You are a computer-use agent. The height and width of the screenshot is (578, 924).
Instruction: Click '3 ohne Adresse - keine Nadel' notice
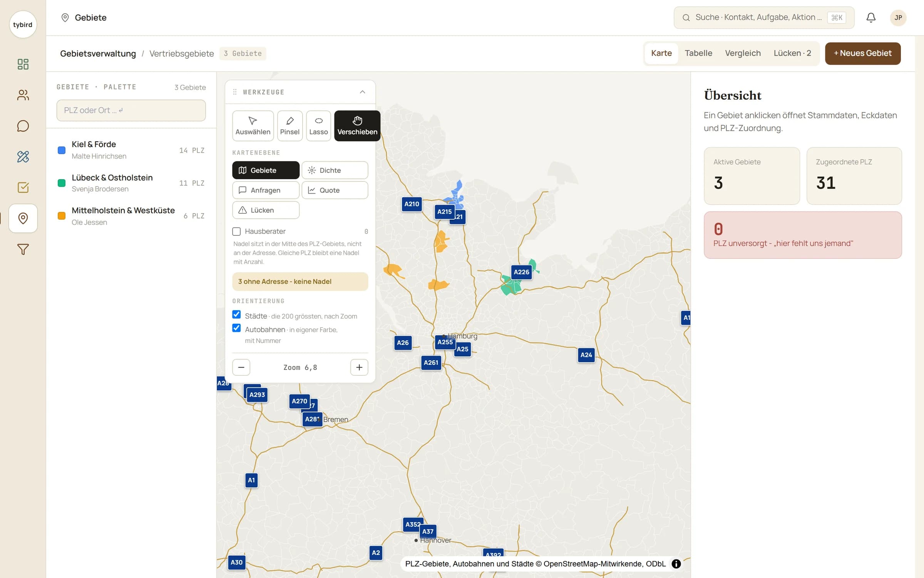(300, 282)
